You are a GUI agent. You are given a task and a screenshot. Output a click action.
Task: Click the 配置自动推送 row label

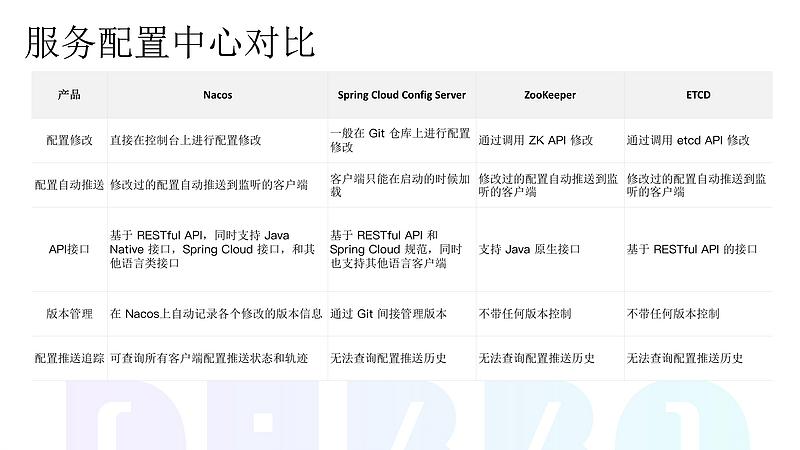[69, 185]
